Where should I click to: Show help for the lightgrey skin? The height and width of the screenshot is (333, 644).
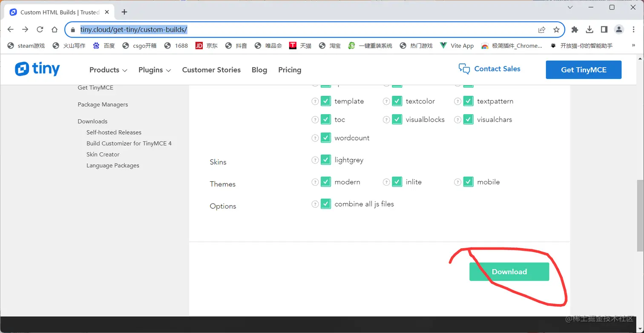(x=315, y=160)
